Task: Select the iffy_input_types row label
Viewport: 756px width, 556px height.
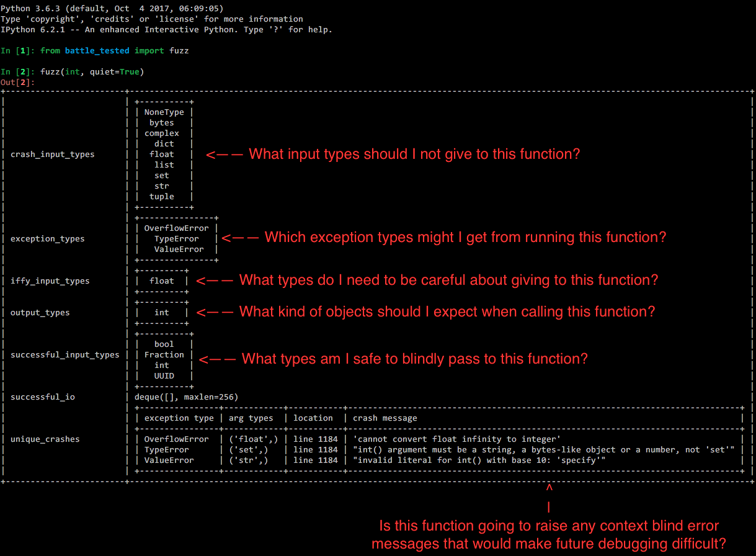Action: point(50,281)
